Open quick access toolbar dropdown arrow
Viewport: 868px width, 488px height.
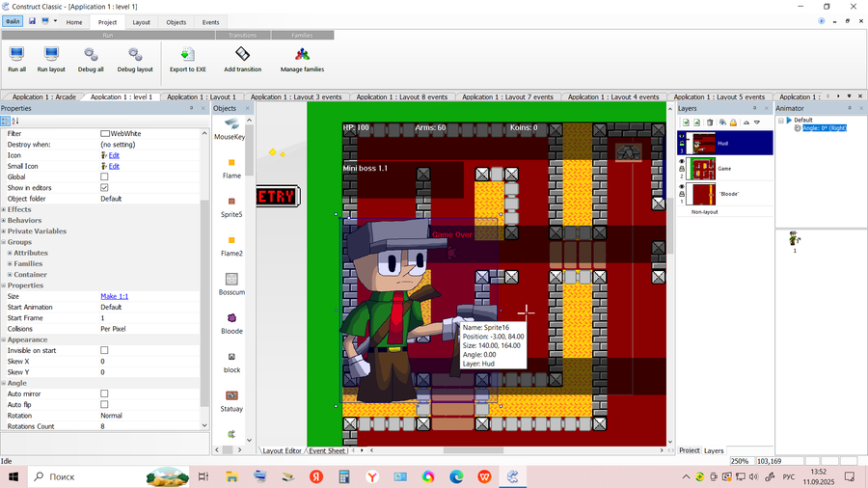(55, 21)
